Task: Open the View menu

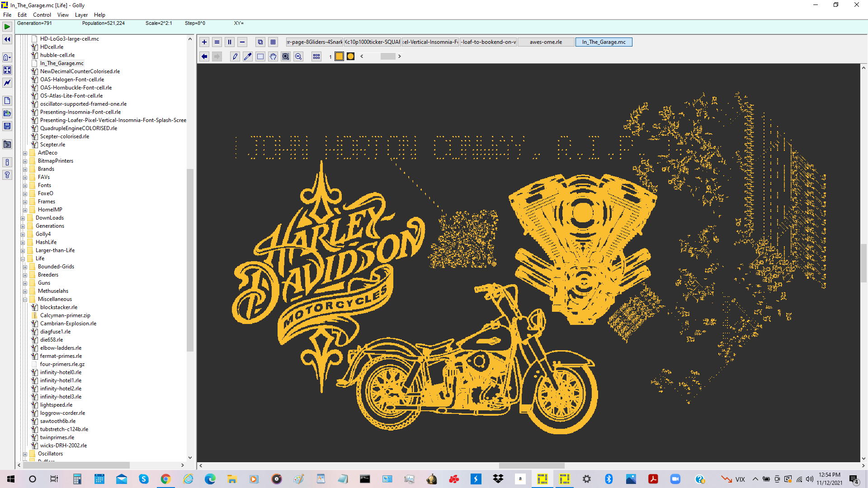Action: click(x=63, y=15)
